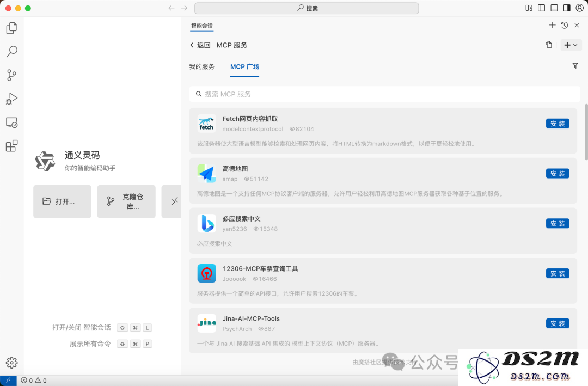Screen dimensions: 588x386
Task: Focus the 搜索 MCP 服务 field
Action: pos(384,94)
